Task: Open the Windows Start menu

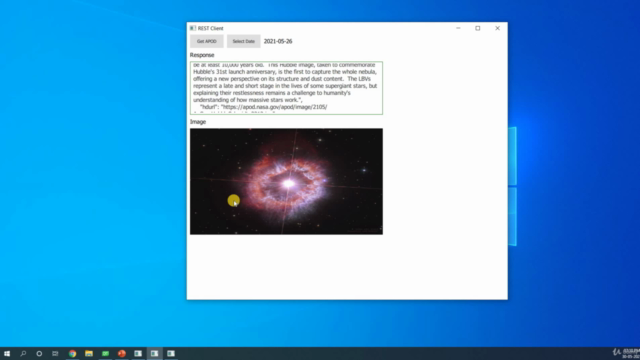Action: (x=7, y=353)
